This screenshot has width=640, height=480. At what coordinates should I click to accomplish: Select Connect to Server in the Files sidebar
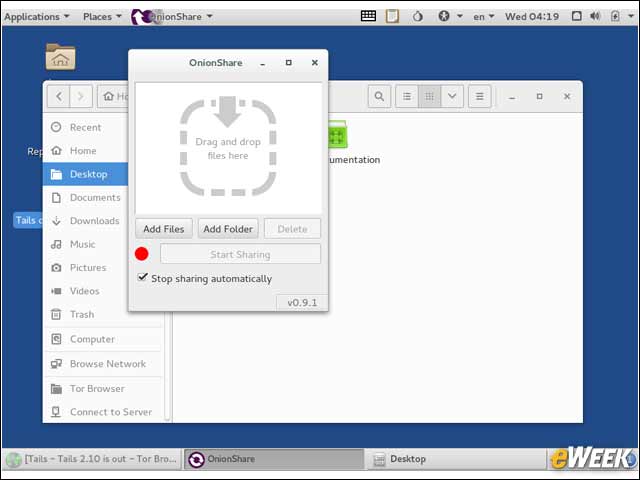(103, 412)
